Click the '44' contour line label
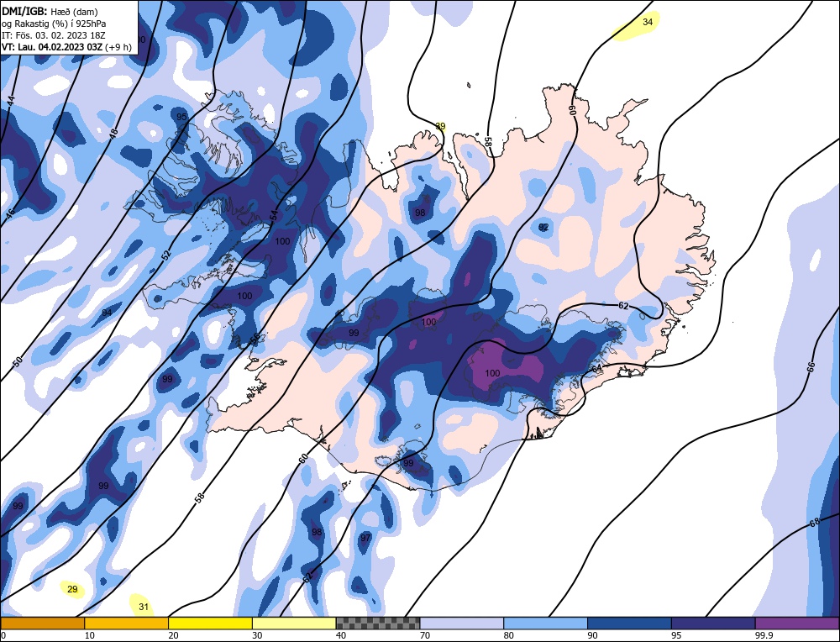The width and height of the screenshot is (840, 642). click(11, 100)
